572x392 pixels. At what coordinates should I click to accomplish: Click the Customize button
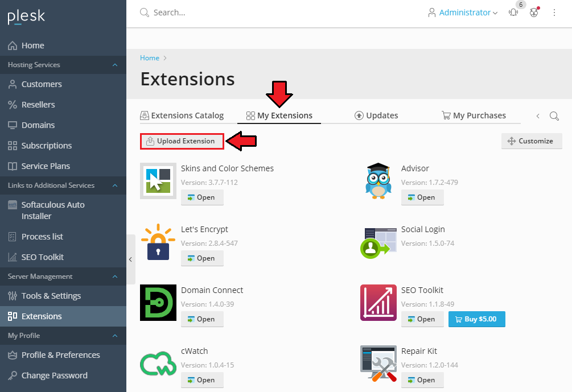532,141
